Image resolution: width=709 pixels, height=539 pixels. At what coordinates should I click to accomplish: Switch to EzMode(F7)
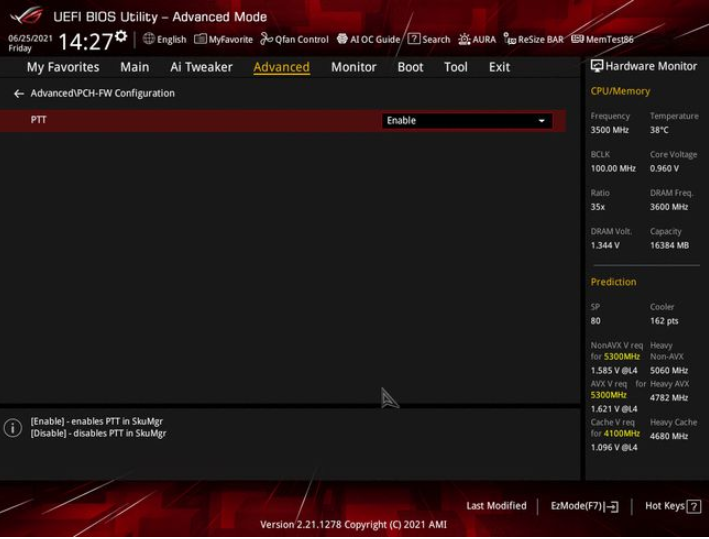[x=584, y=506]
